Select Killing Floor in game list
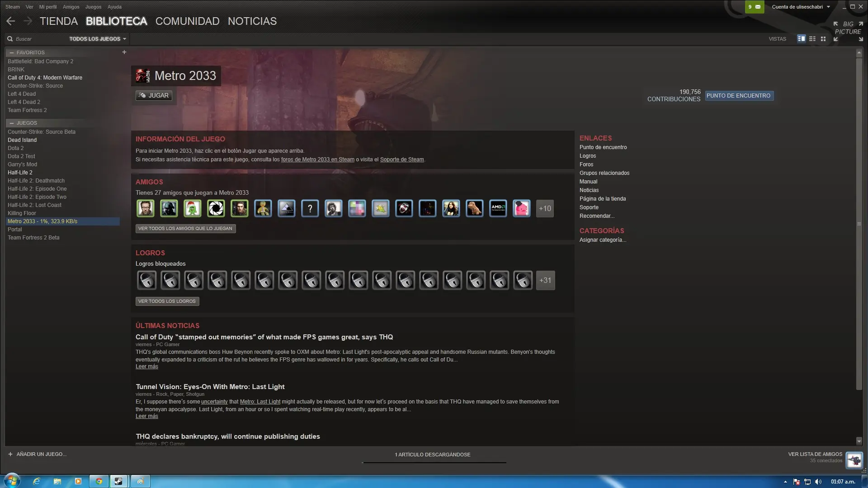868x488 pixels. point(22,213)
